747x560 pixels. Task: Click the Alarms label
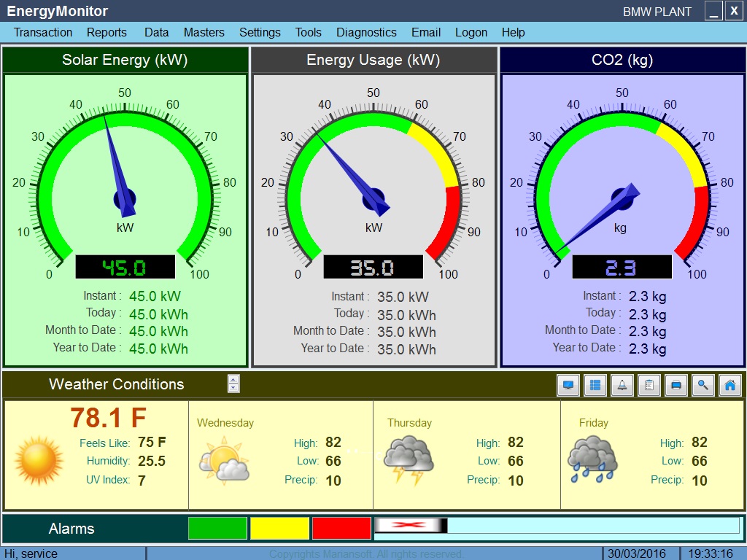(71, 529)
